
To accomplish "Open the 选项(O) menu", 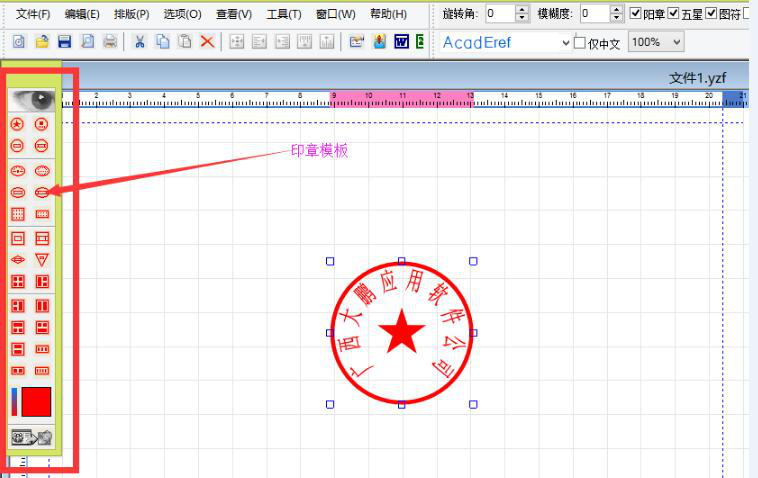I will (x=182, y=14).
